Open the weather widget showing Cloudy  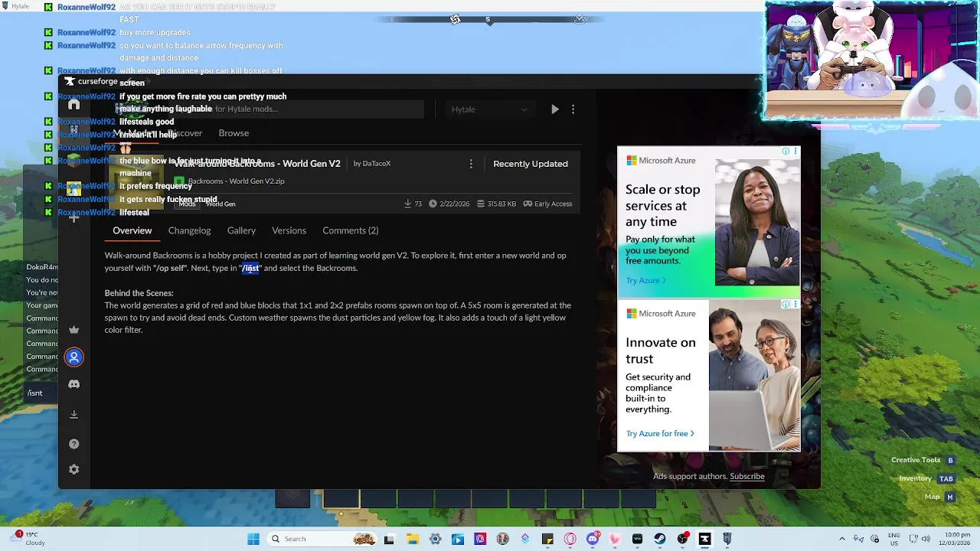point(28,539)
